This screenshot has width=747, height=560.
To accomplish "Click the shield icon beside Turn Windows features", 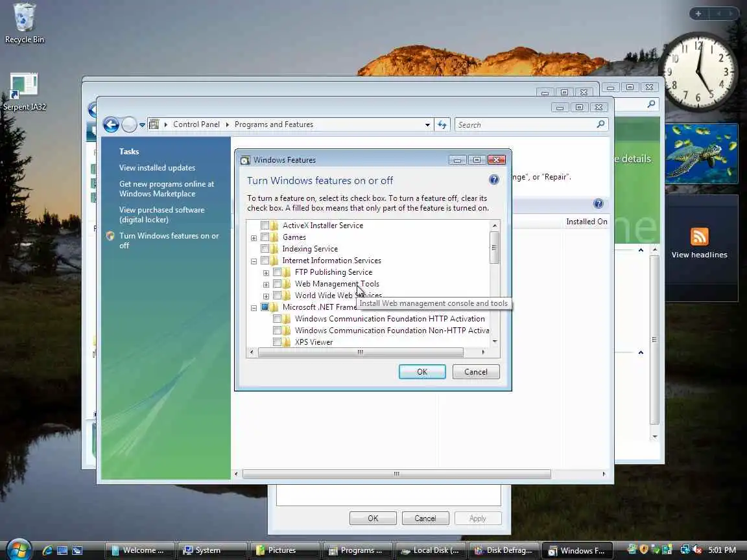I will [110, 236].
